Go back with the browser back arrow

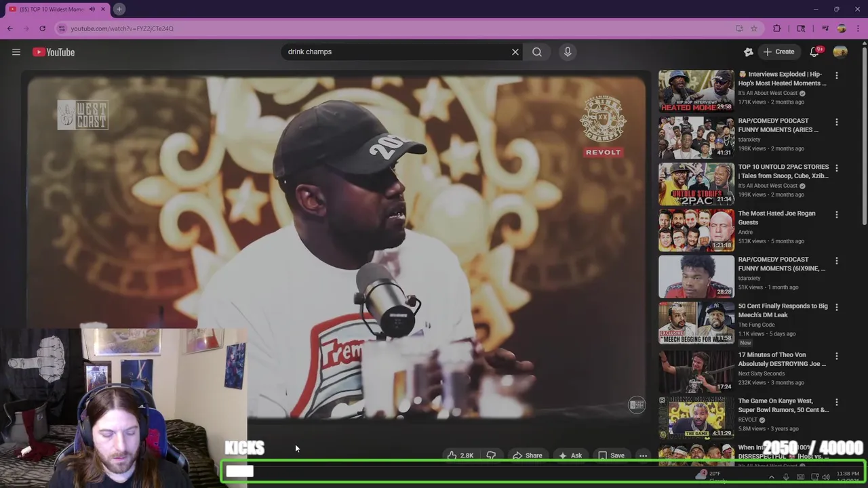(x=9, y=28)
